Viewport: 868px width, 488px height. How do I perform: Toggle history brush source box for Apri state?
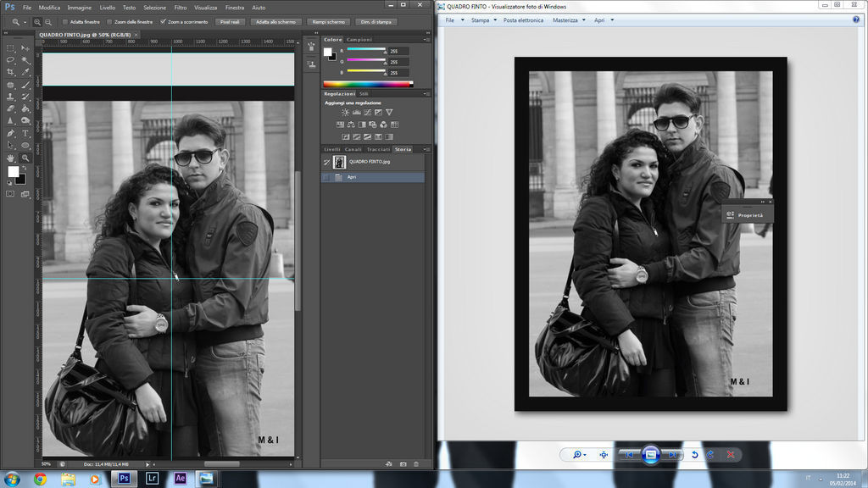point(326,177)
